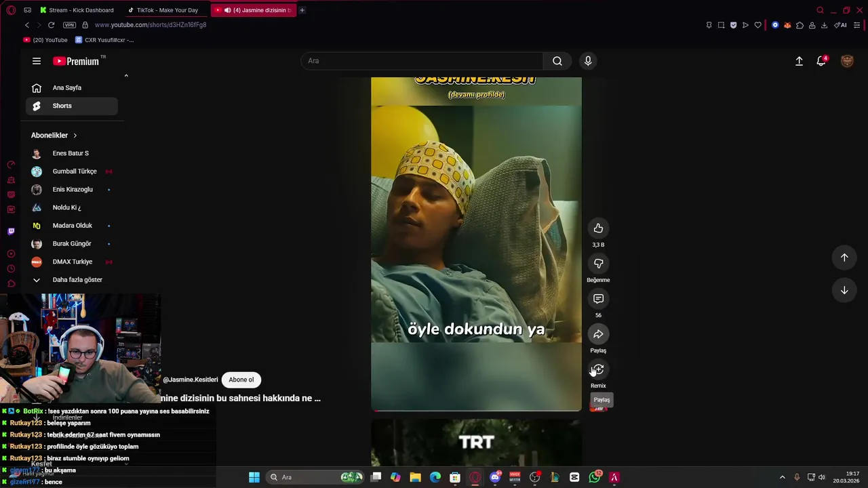This screenshot has height=488, width=868.
Task: Open Enis Kirazoglu subscription
Action: coord(72,190)
